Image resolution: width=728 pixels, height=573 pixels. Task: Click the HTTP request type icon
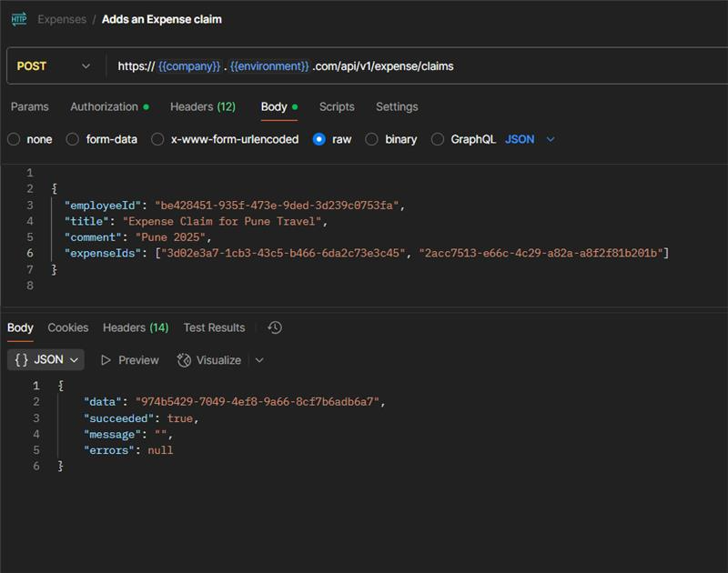tap(18, 18)
